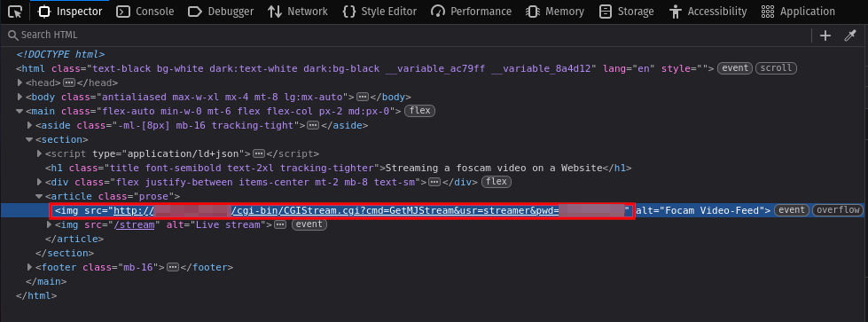868x322 pixels.
Task: Open the Console tab
Action: (x=145, y=11)
